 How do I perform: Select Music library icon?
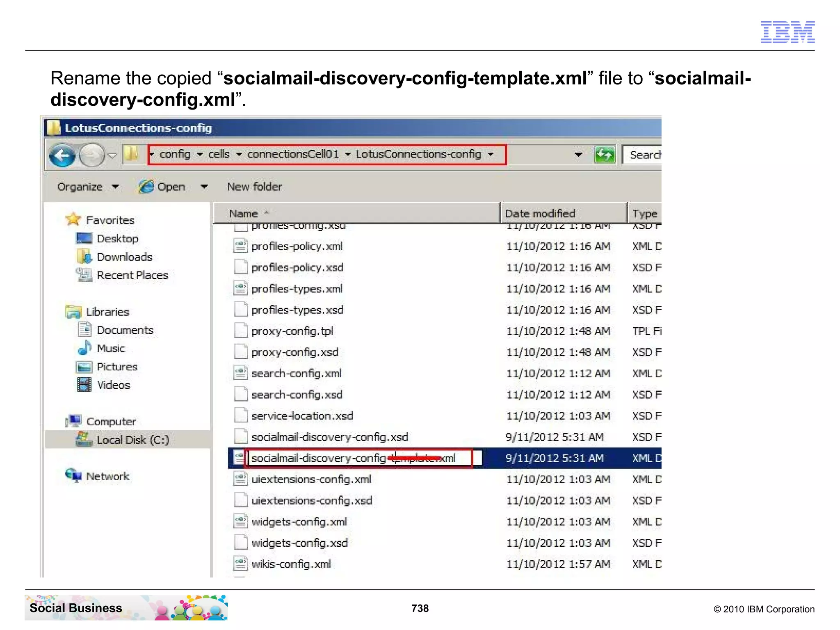click(x=84, y=348)
